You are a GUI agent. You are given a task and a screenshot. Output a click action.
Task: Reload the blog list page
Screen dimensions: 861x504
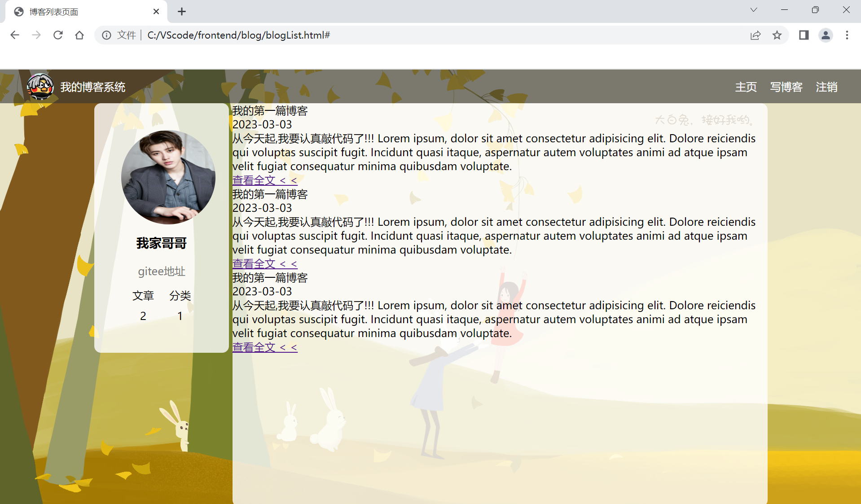point(58,35)
